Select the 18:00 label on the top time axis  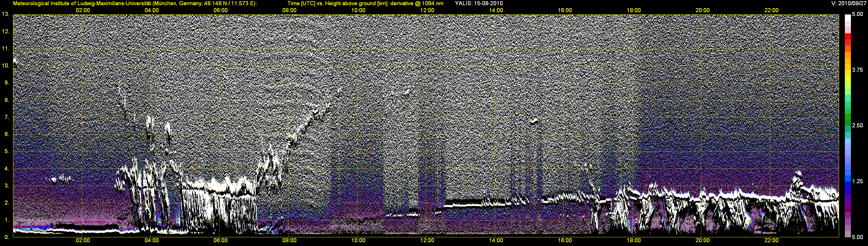(634, 10)
